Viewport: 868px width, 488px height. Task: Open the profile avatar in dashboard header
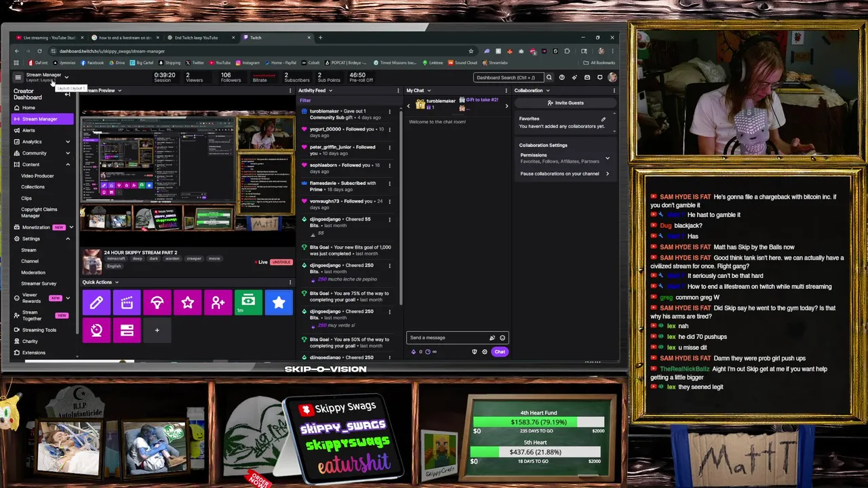pos(612,77)
